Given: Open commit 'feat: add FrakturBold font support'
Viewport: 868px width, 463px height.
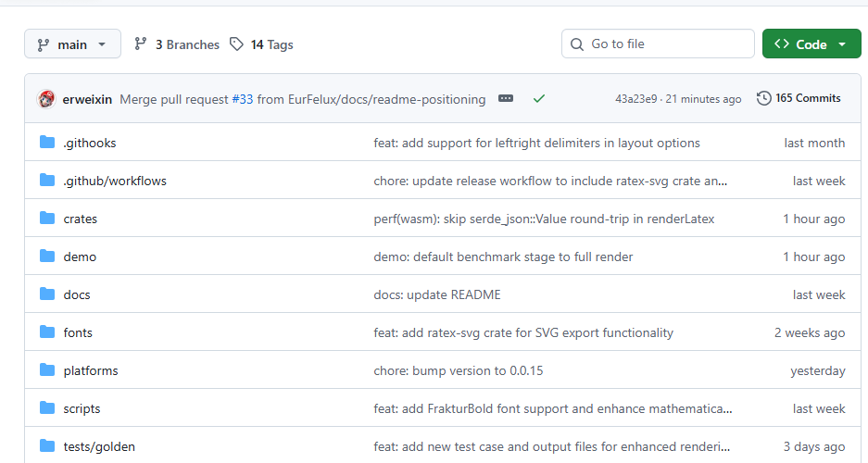Looking at the screenshot, I should point(552,408).
